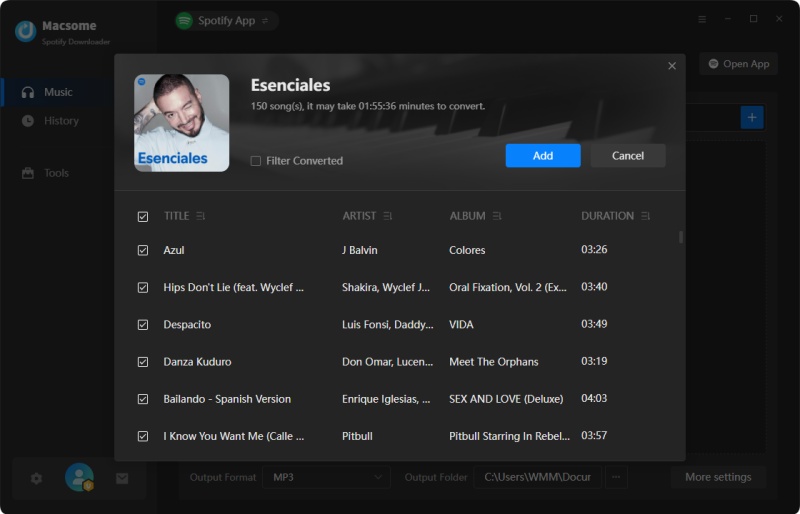Click the Macsome app logo icon
The image size is (800, 514).
click(26, 31)
